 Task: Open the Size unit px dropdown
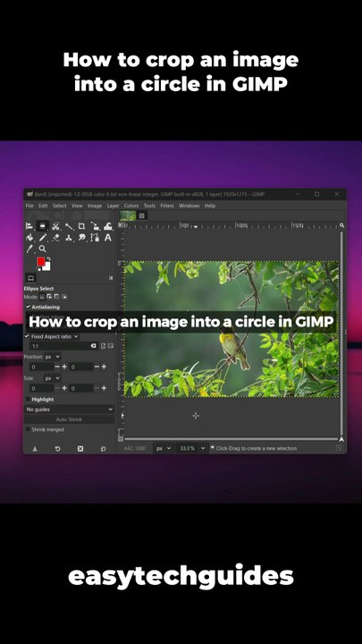click(53, 377)
